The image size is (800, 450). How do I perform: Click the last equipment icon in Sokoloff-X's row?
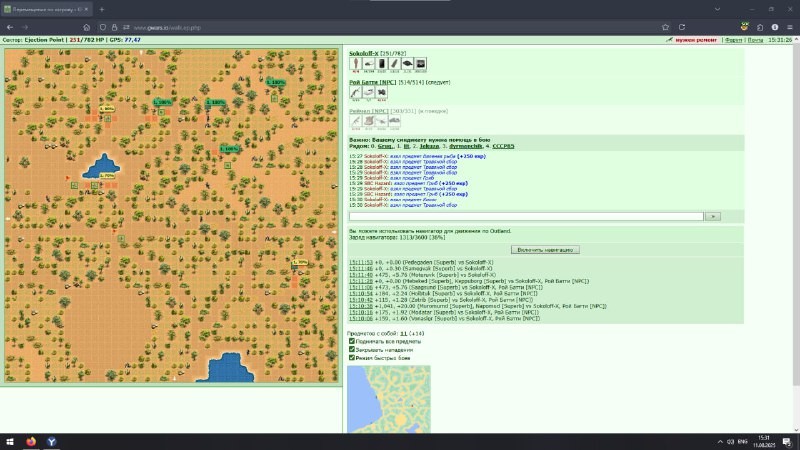pos(420,64)
